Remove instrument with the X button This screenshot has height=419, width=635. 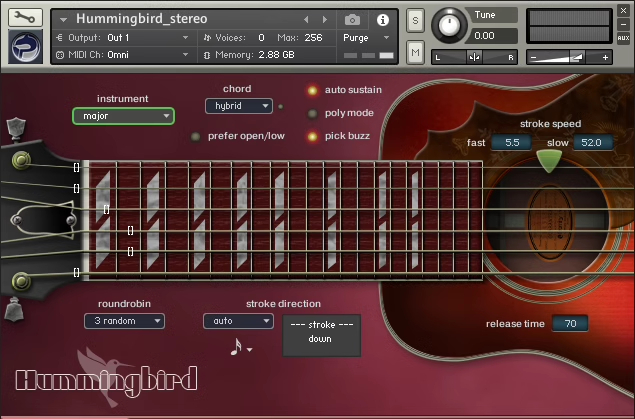pyautogui.click(x=623, y=11)
